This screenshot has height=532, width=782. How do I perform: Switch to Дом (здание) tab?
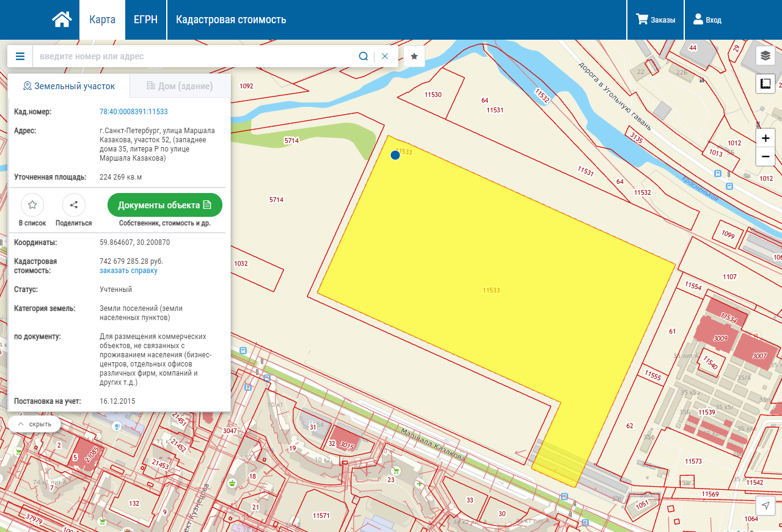pyautogui.click(x=180, y=86)
